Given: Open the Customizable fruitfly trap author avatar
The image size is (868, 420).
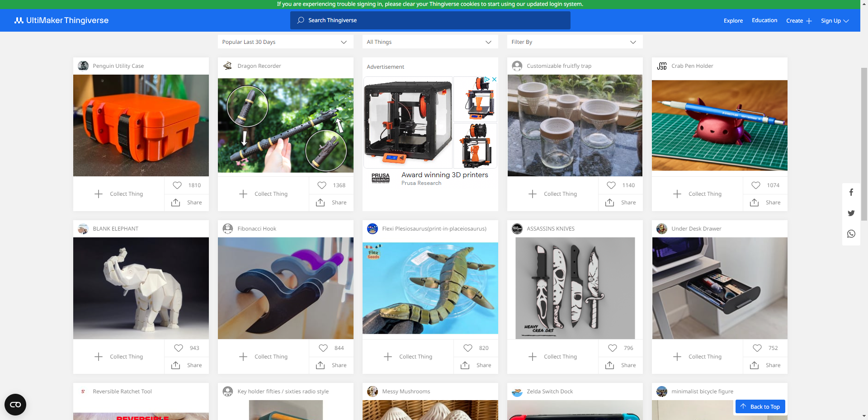Looking at the screenshot, I should tap(517, 66).
